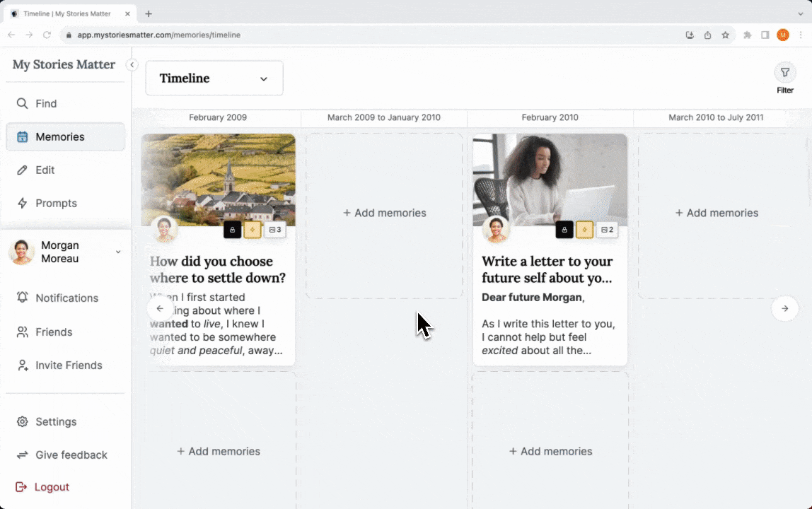
Task: Open the browser profile avatar
Action: (x=782, y=35)
